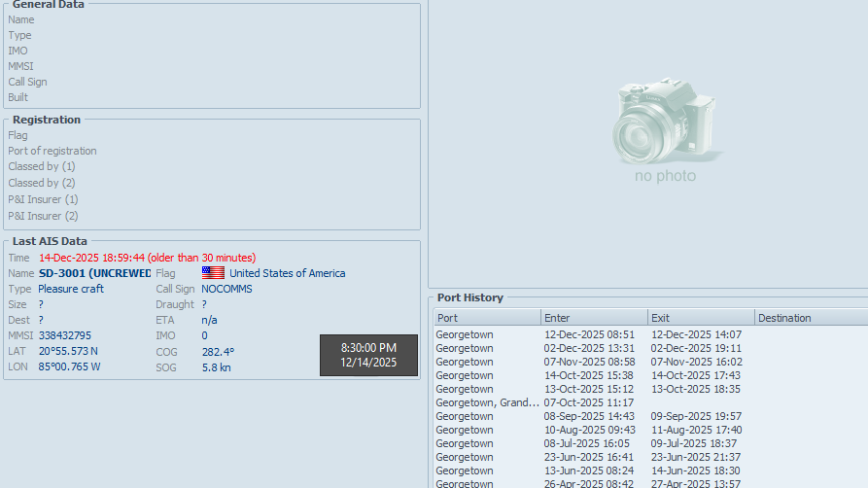Screen dimensions: 868x488
Task: Select the exit time 09-Jul-2025 18:37
Action: click(694, 443)
